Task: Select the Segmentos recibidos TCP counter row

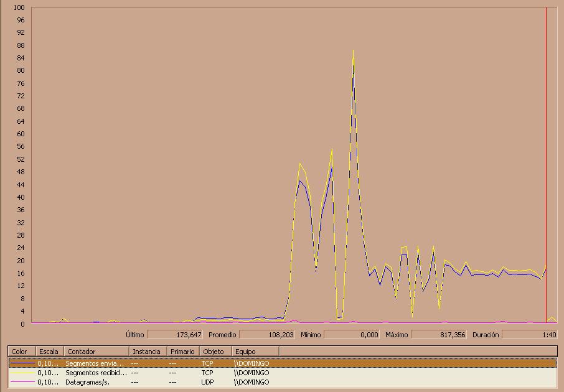Action: [283, 373]
